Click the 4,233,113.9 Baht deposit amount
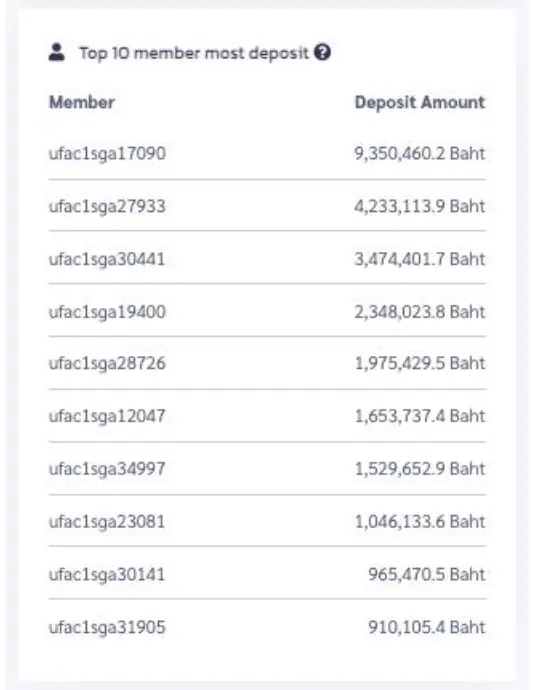Screen dimensions: 534x690 420,206
